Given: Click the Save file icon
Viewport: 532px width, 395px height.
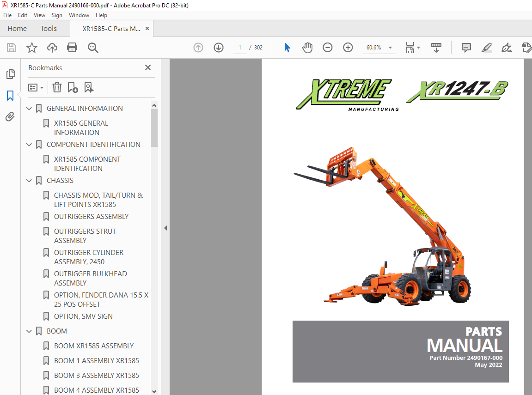Looking at the screenshot, I should pos(12,48).
